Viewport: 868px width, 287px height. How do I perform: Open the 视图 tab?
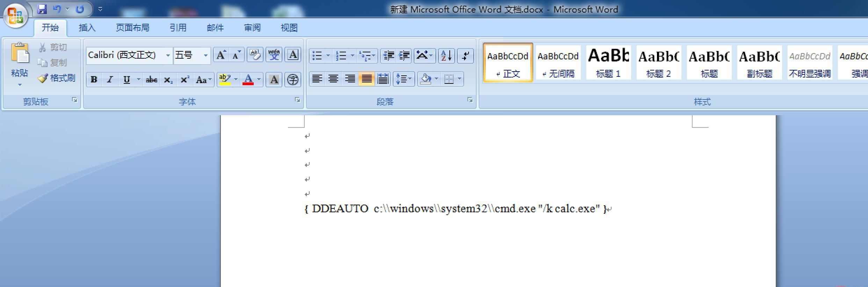pos(289,28)
